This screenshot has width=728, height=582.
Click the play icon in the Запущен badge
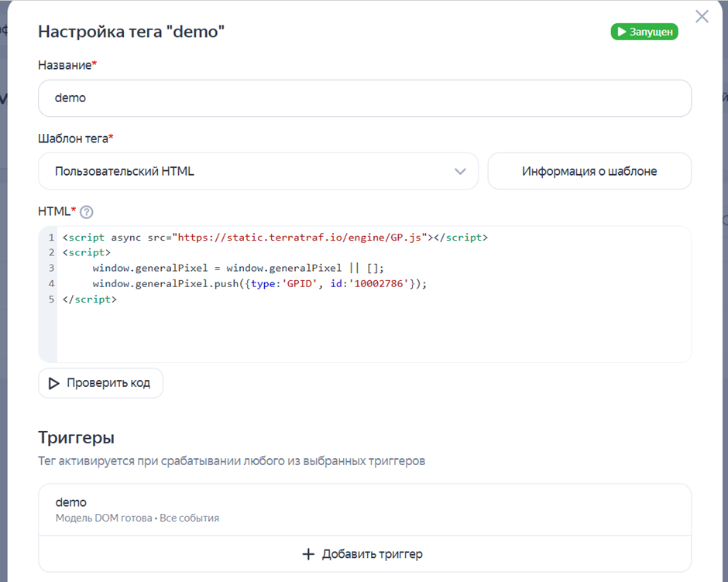point(621,32)
